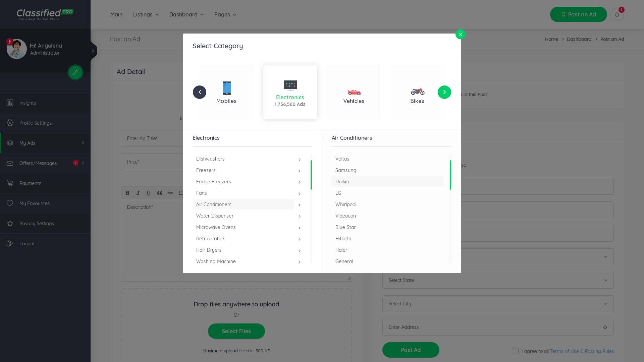
Task: Expand the Fridge Freezers subcategory
Action: click(x=300, y=182)
